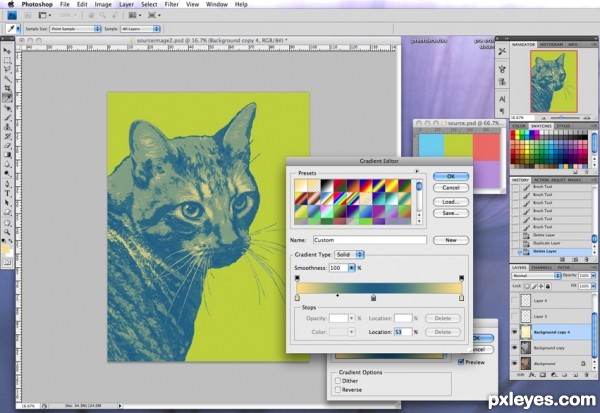Screen dimensions: 600x413
Task: Toggle the Preview checkbox
Action: tap(461, 362)
